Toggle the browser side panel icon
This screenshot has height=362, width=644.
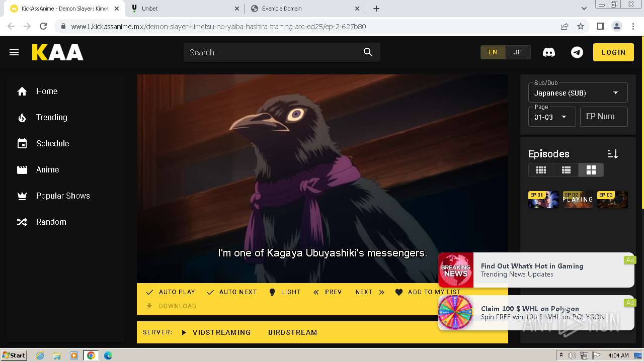coord(600,26)
